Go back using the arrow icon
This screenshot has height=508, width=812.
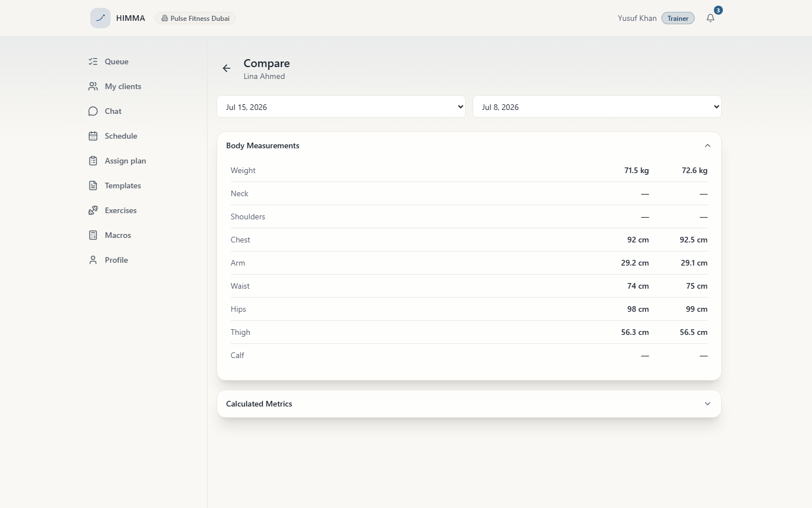[x=227, y=68]
